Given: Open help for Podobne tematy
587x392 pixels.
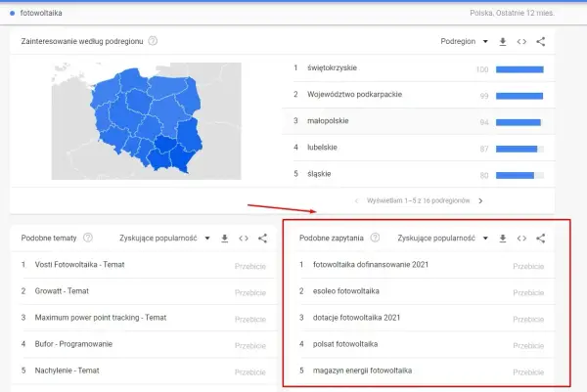Looking at the screenshot, I should (x=88, y=238).
